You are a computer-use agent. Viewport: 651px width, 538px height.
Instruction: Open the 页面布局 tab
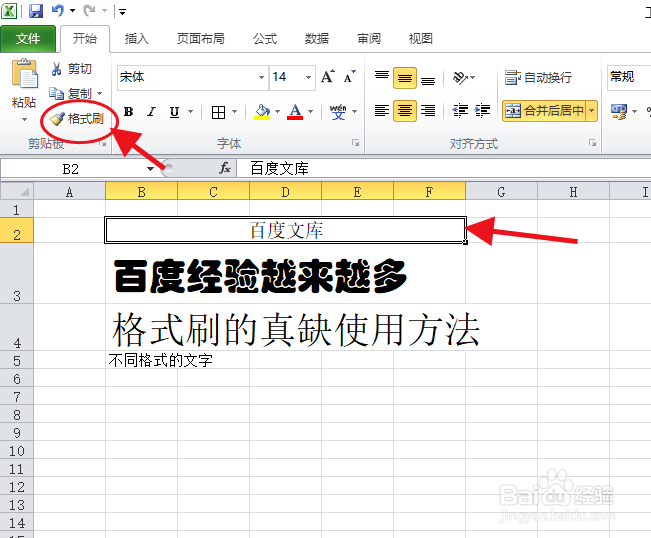tap(201, 39)
